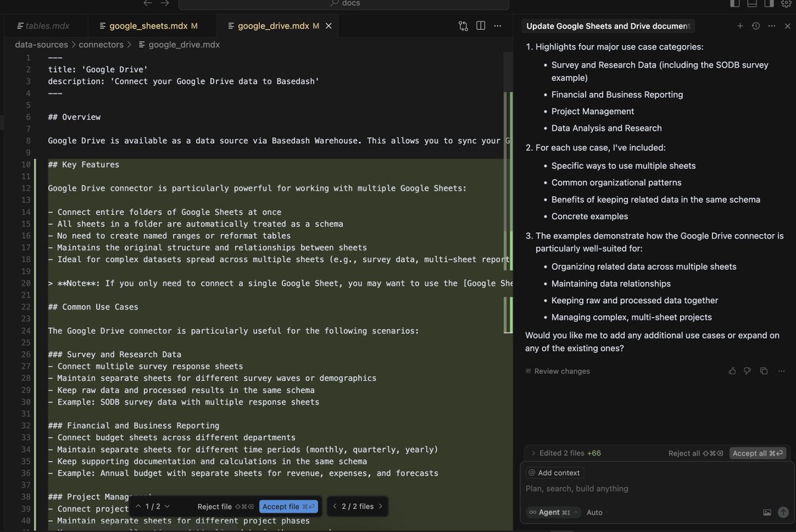796x532 pixels.
Task: Open the docs search bar
Action: pyautogui.click(x=345, y=3)
